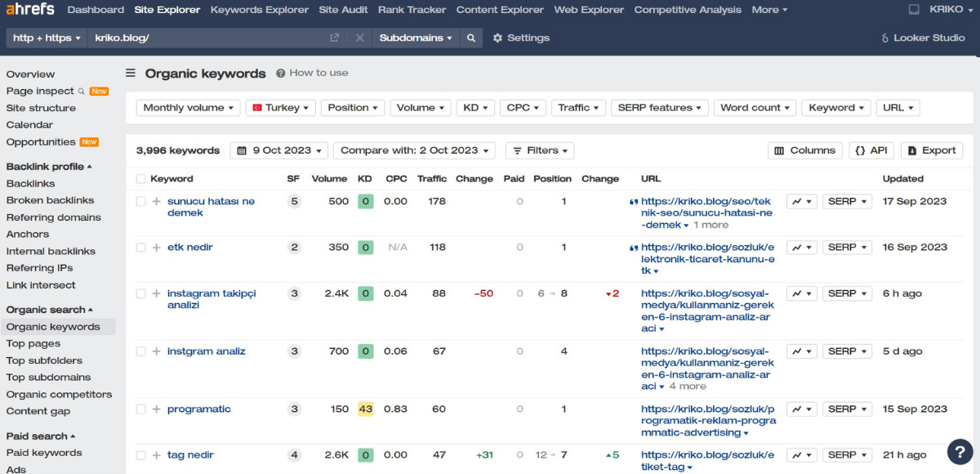Open SERP dropdown for tag nedir row
The width and height of the screenshot is (980, 474).
click(x=846, y=455)
